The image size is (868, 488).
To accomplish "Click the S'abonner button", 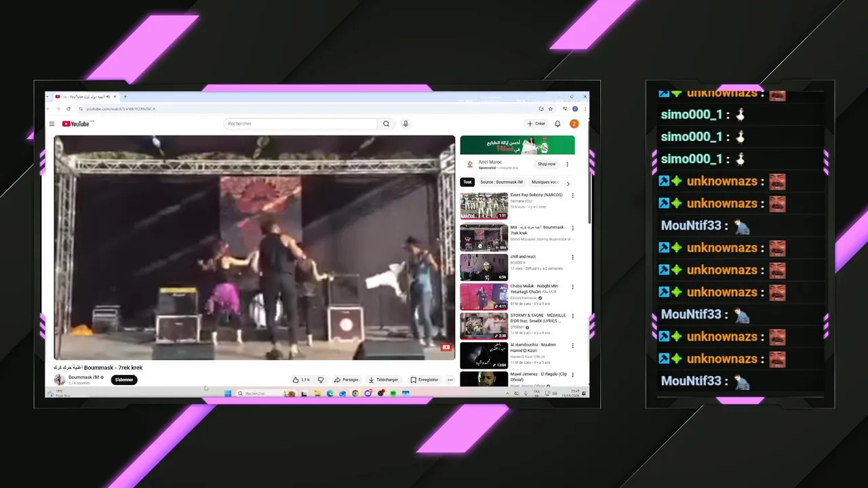I will 124,380.
